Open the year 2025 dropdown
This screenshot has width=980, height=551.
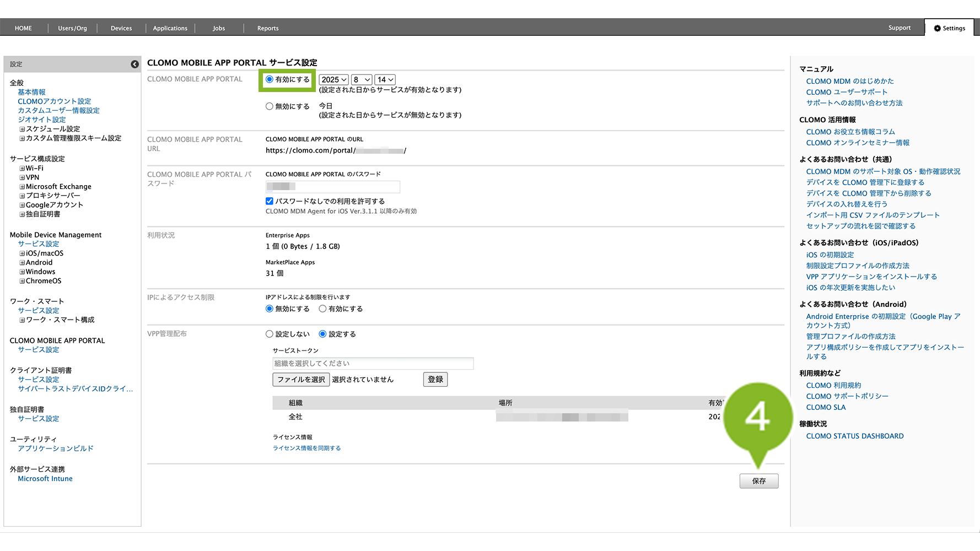[333, 80]
